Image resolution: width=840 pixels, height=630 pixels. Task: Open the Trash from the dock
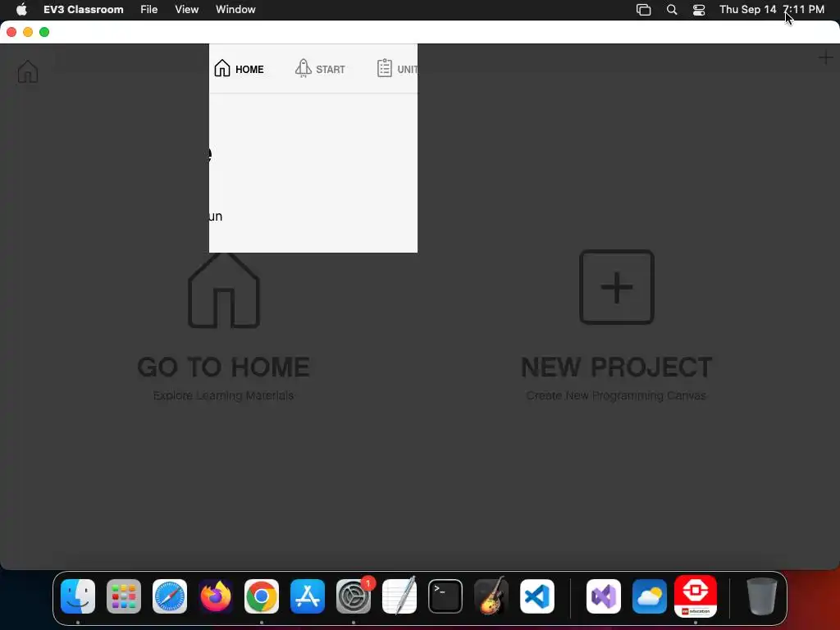762,596
